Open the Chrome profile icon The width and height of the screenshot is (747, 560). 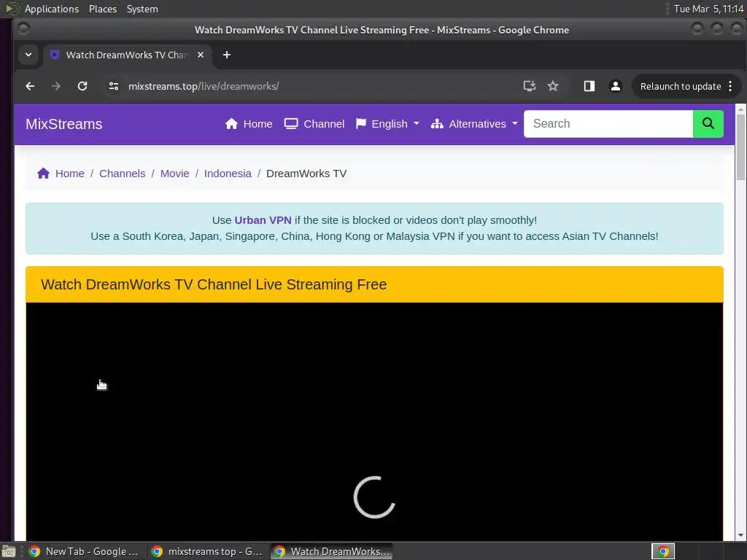[616, 86]
